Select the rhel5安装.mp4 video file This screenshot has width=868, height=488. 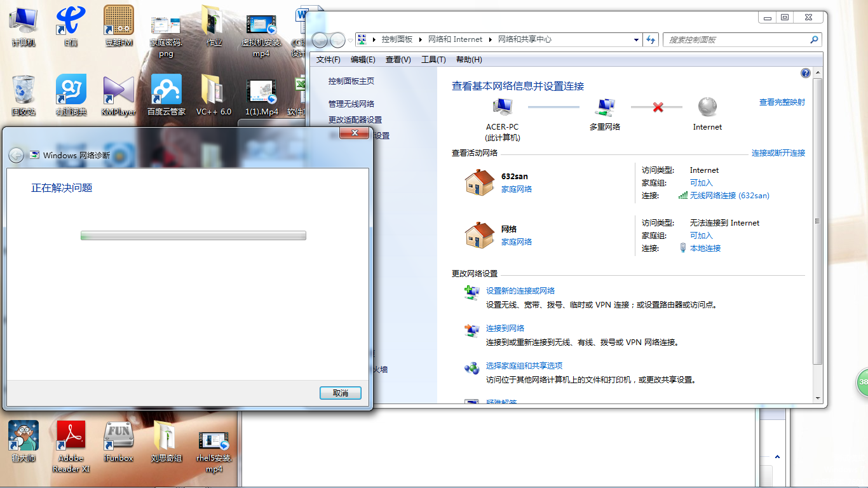[214, 451]
